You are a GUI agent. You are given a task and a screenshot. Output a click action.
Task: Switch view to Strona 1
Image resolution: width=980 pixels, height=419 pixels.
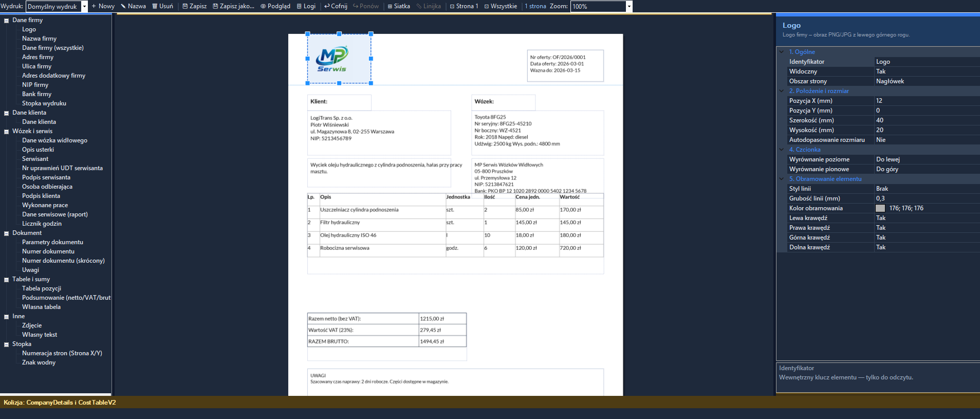coord(464,6)
